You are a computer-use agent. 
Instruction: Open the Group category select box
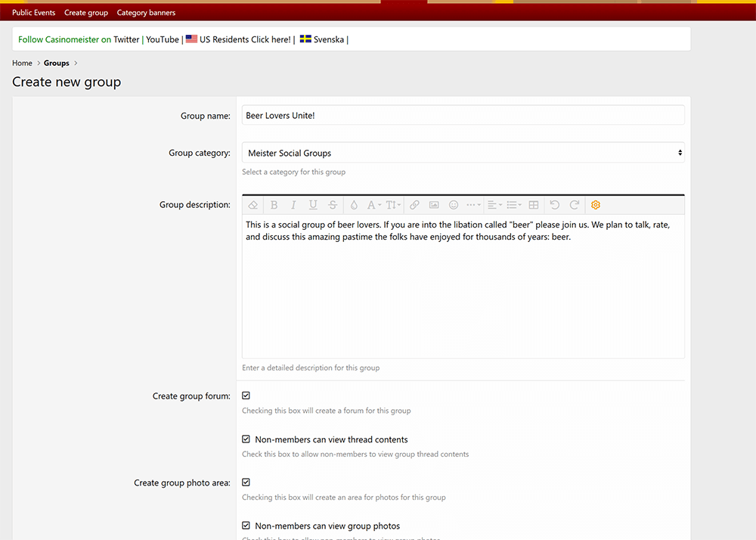463,153
